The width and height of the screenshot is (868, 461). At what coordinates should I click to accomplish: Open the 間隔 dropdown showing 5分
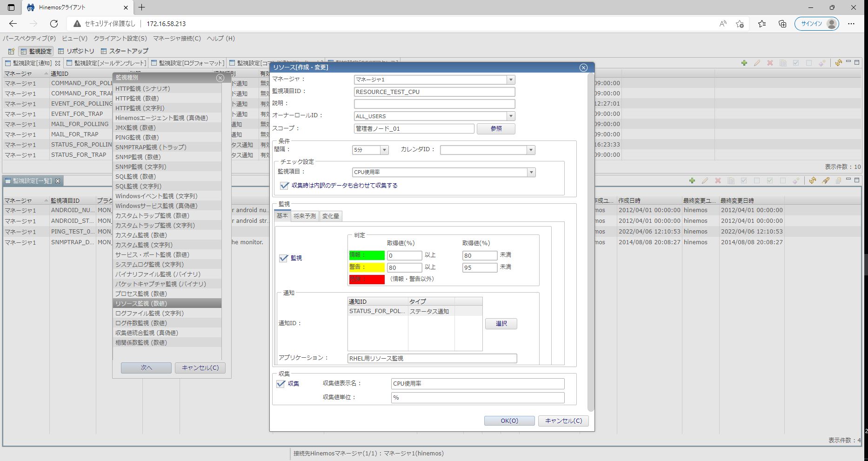pyautogui.click(x=384, y=150)
